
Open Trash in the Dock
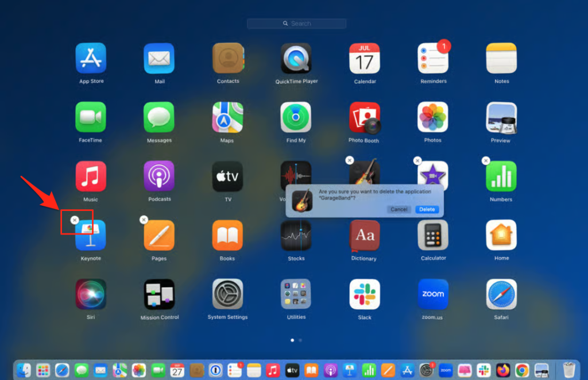568,370
